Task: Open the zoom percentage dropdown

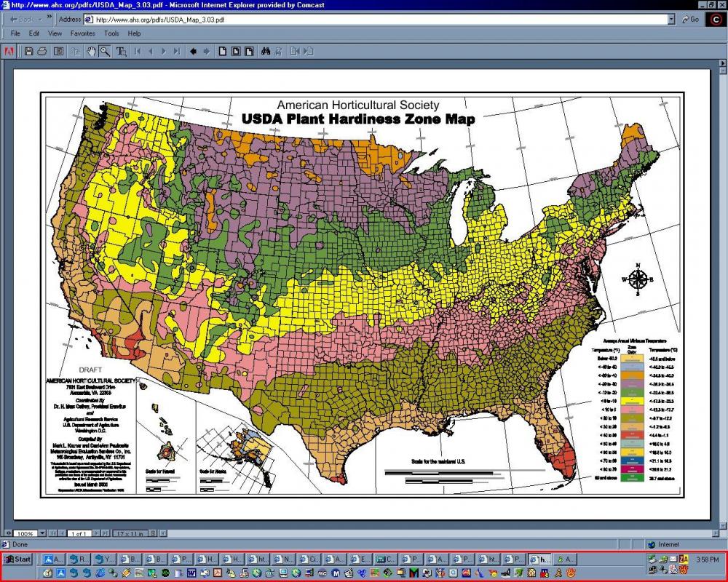Action: 42,533
